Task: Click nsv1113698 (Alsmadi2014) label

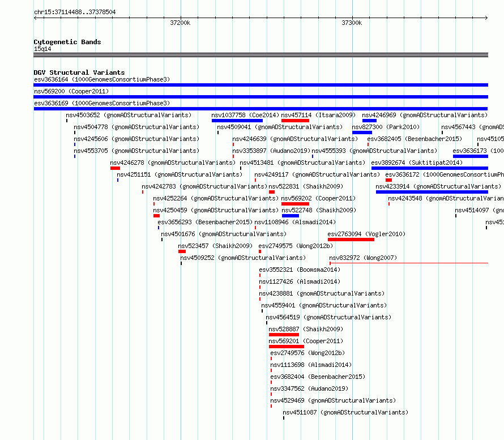Action: pos(311,365)
